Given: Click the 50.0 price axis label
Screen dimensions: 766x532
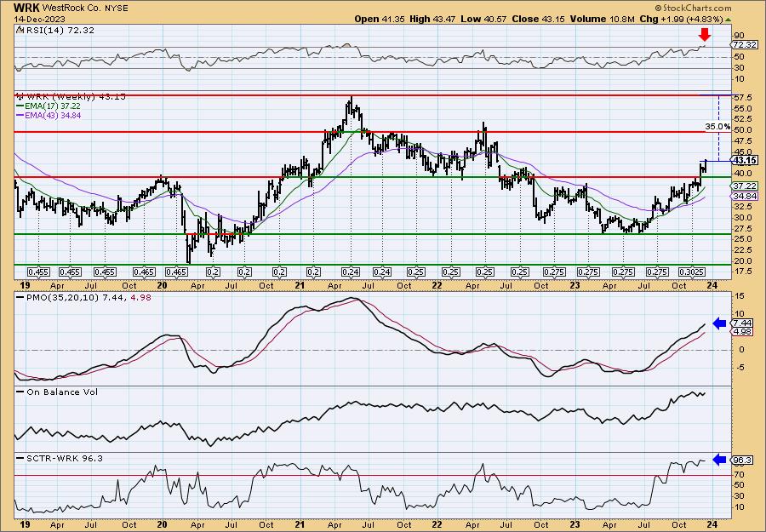Looking at the screenshot, I should (742, 130).
